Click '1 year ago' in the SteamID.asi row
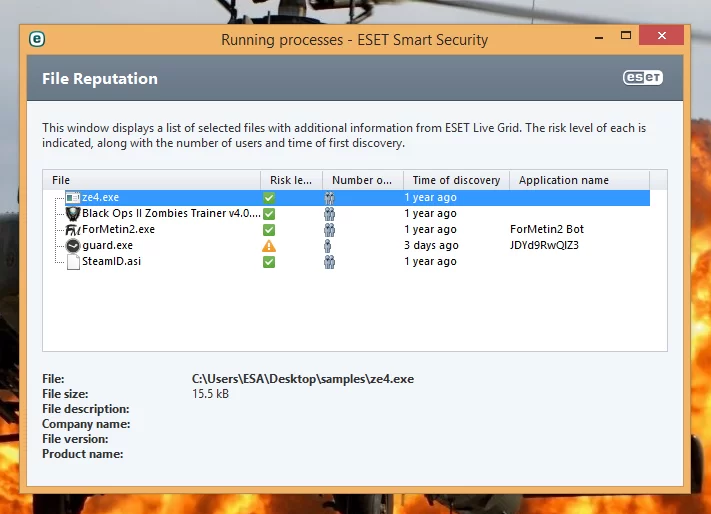711x514 pixels. [x=430, y=262]
